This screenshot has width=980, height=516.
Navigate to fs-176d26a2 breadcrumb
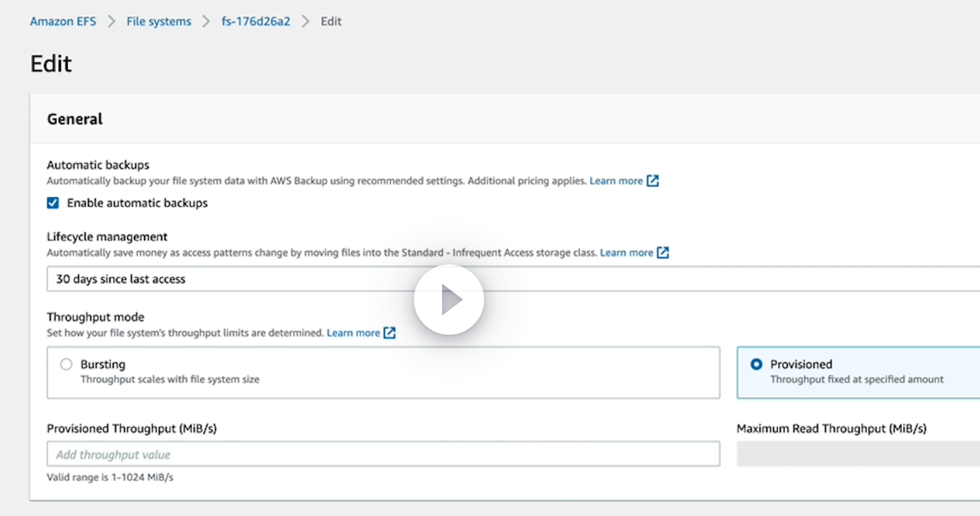255,22
